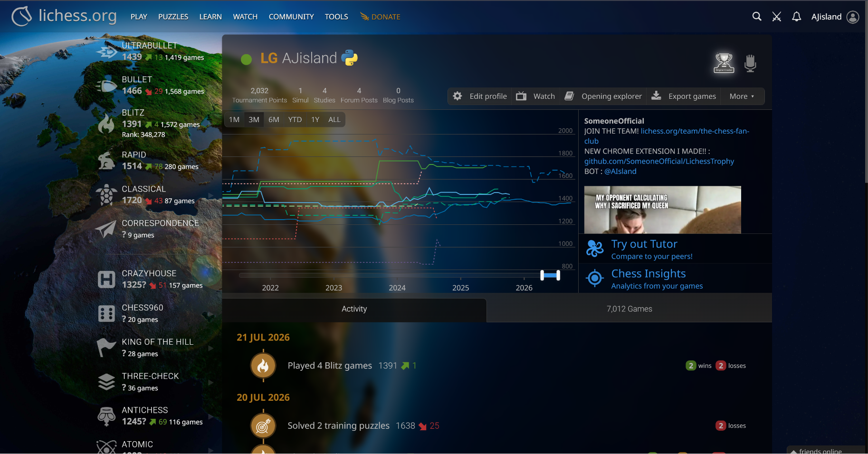Click the trophy award icon
Image resolution: width=868 pixels, height=454 pixels.
(724, 63)
